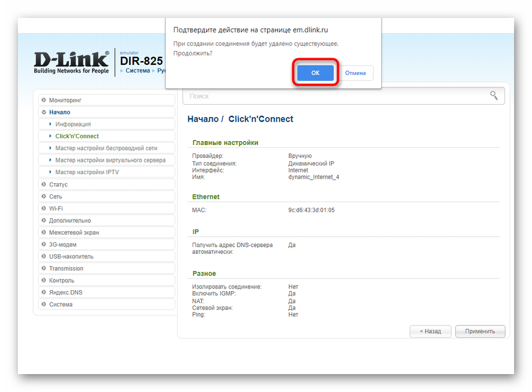The image size is (532, 392).
Task: Open the Межсетевой экран menu
Action: [x=73, y=232]
